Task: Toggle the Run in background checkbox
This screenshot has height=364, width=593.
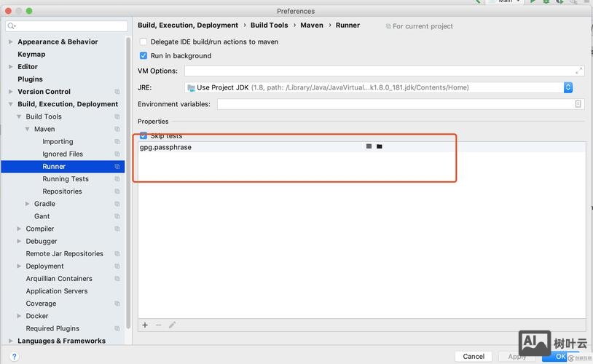Action: [x=144, y=55]
